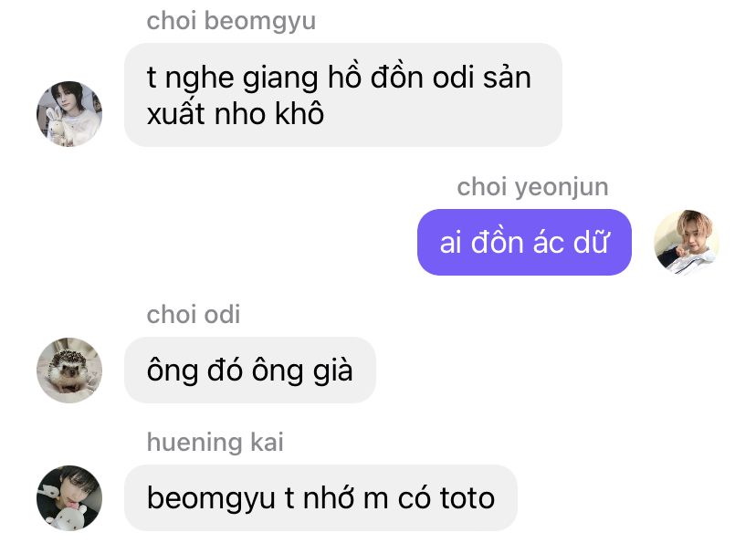Select the 'choi yeonjun' sender name
Viewport: 756px width, 543px height.
pos(532,187)
